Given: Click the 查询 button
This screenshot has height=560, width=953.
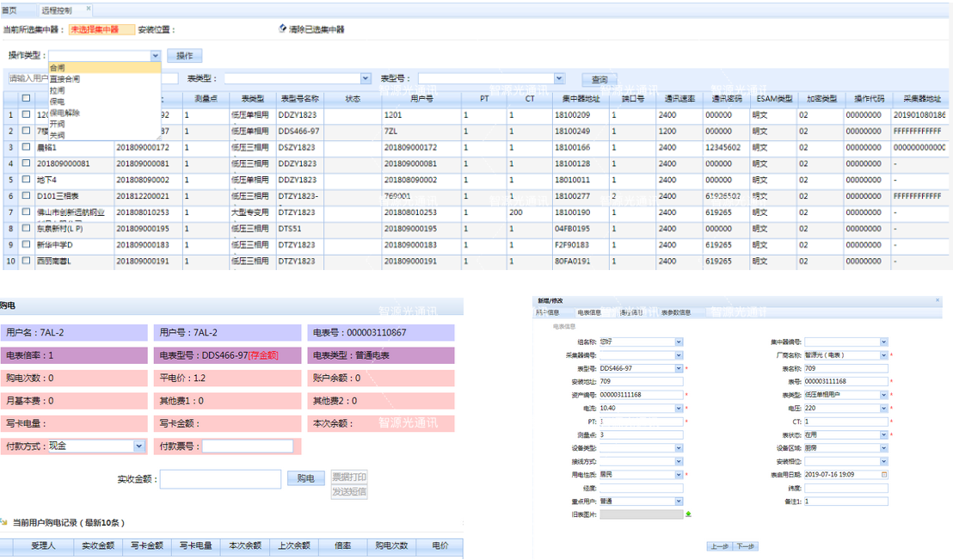Looking at the screenshot, I should pyautogui.click(x=599, y=79).
